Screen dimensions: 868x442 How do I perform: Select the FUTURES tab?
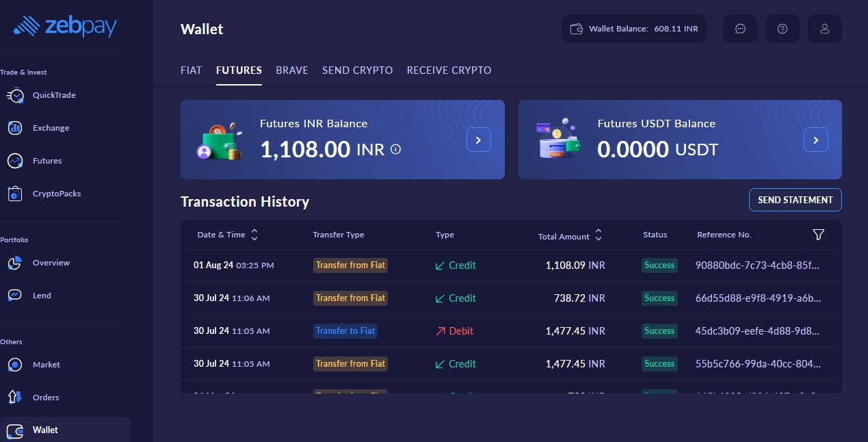click(x=239, y=70)
